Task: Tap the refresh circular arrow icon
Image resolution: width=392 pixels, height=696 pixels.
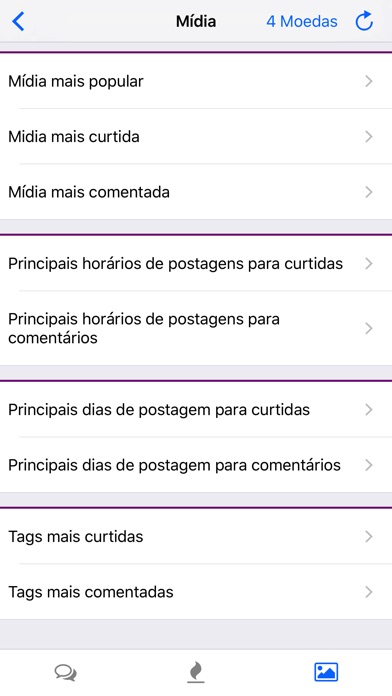Action: pyautogui.click(x=364, y=21)
